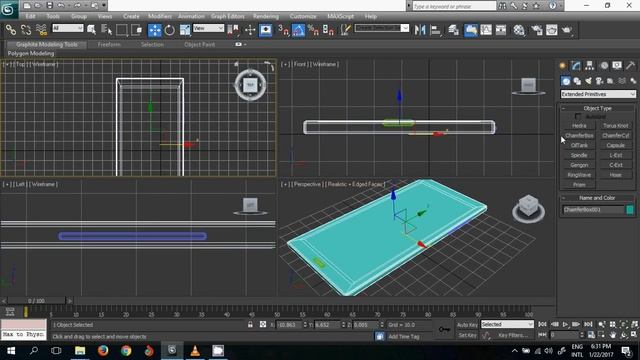The width and height of the screenshot is (640, 360).
Task: Enable the AutoGrid checkbox
Action: coord(578,116)
